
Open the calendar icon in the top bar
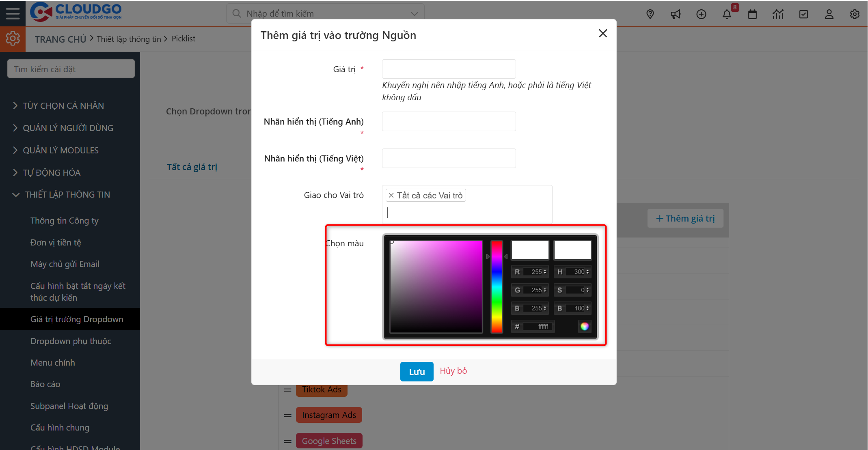tap(752, 14)
